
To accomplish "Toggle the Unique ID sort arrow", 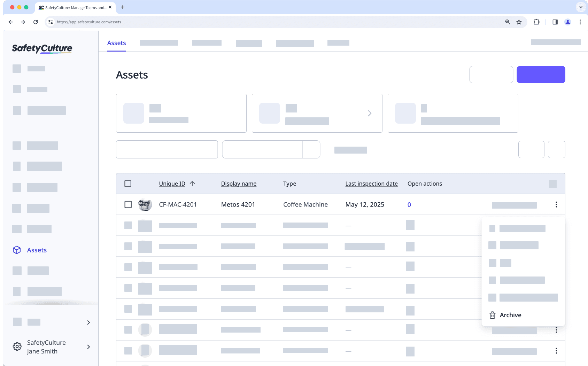I will [193, 183].
